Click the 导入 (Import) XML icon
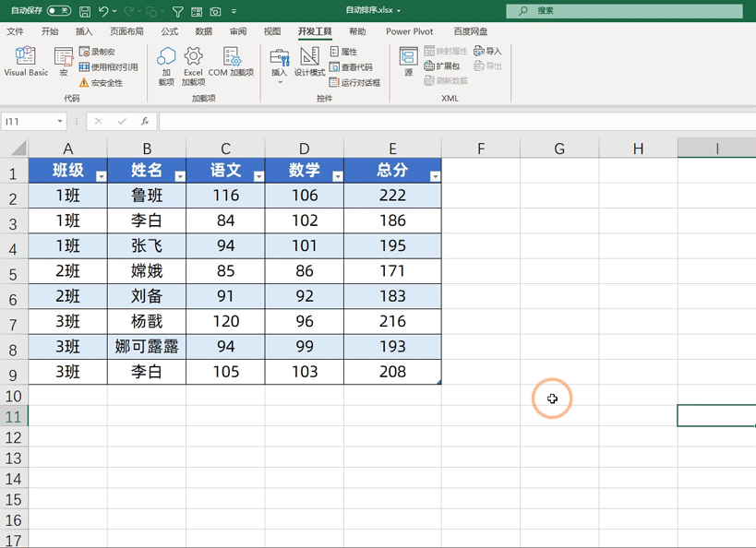The height and width of the screenshot is (548, 756). tap(486, 52)
